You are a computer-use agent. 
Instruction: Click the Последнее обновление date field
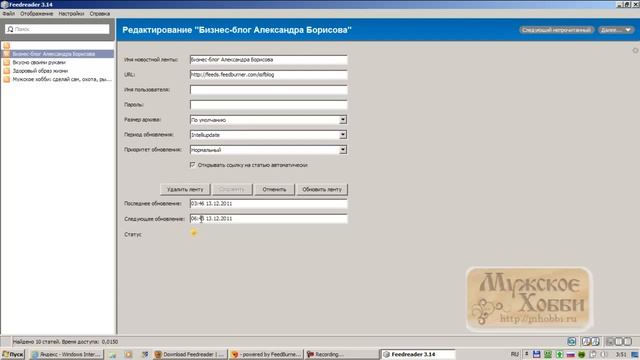(x=269, y=203)
